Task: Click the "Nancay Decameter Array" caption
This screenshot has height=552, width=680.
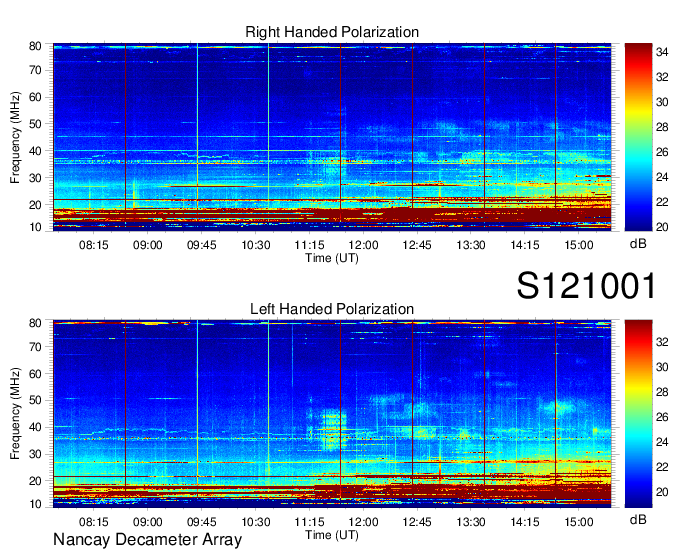Action: (147, 539)
